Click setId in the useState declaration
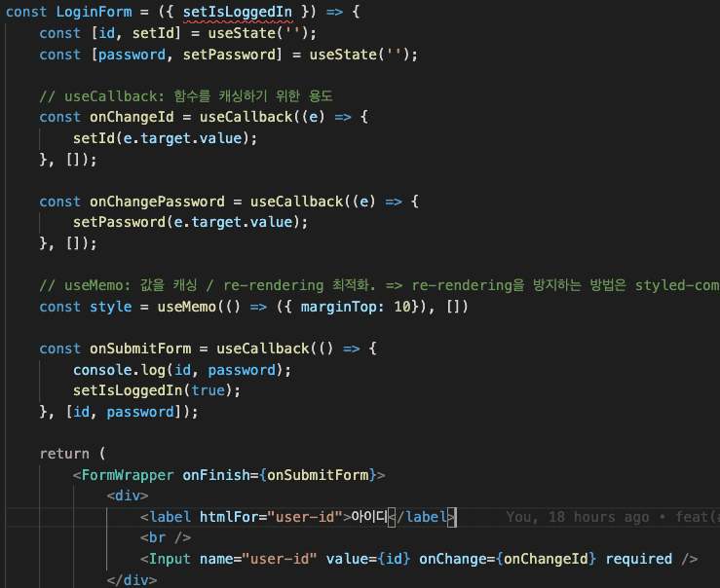The width and height of the screenshot is (720, 588). coord(153,33)
